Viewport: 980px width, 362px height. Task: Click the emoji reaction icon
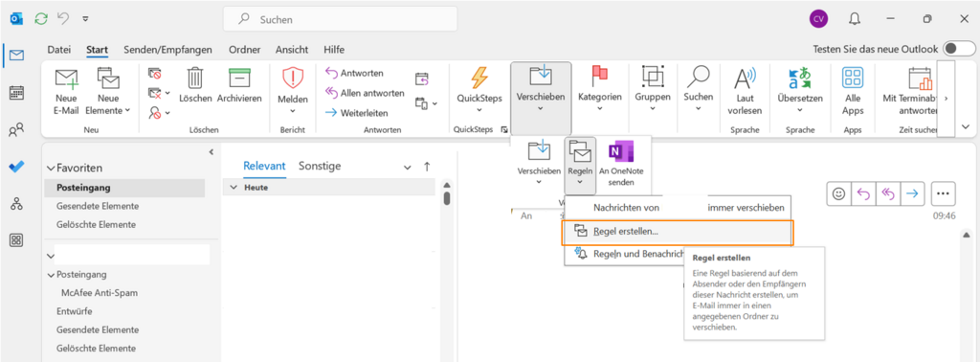tap(838, 193)
